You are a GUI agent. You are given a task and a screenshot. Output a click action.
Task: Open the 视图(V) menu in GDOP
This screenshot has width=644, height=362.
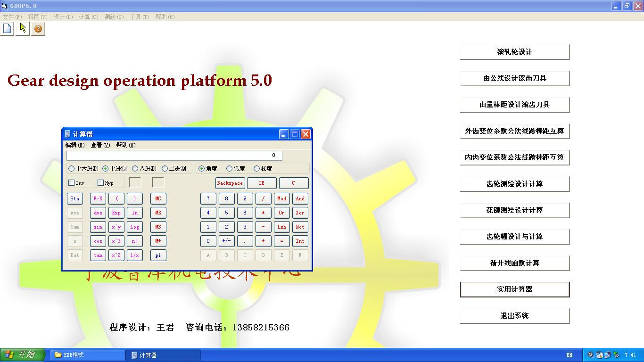[x=38, y=17]
